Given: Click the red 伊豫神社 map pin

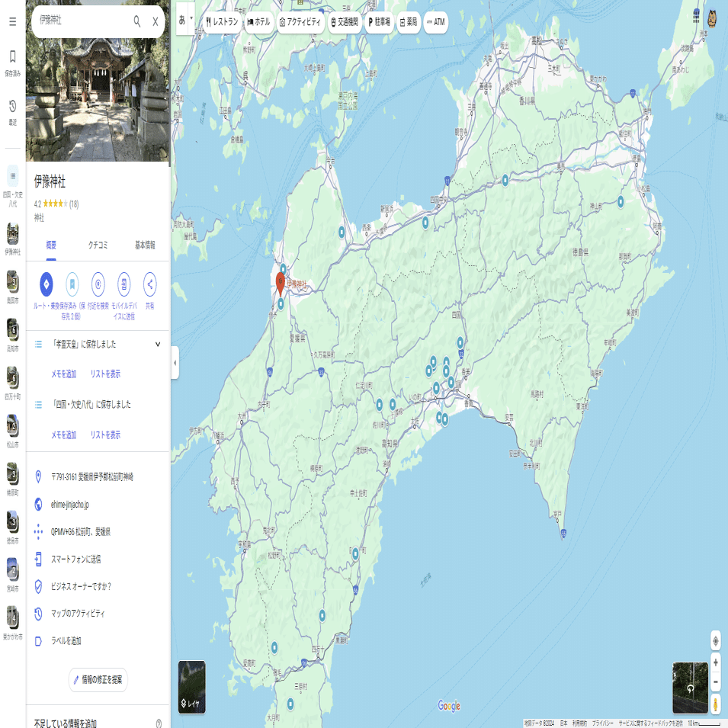Looking at the screenshot, I should (x=280, y=284).
